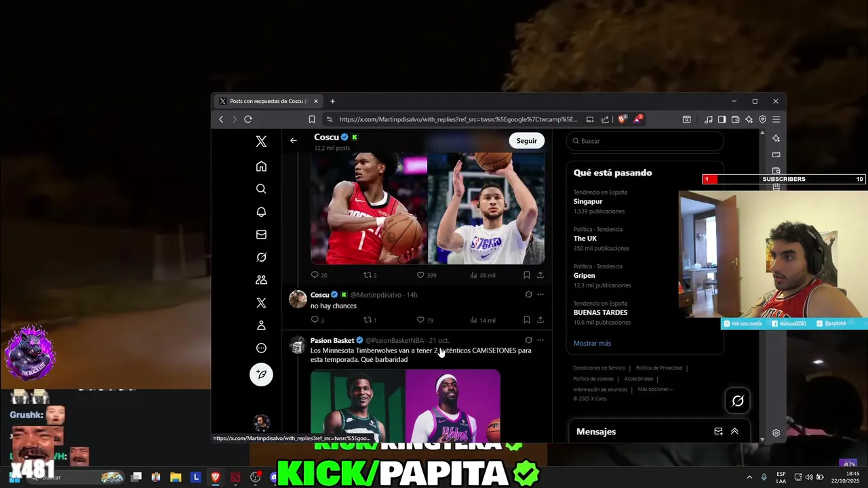Open account avatar at sidebar bottom
This screenshot has width=868, height=488.
pos(261,423)
